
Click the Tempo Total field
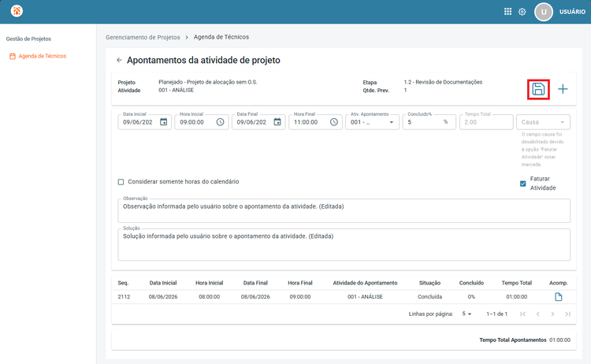[x=486, y=122]
